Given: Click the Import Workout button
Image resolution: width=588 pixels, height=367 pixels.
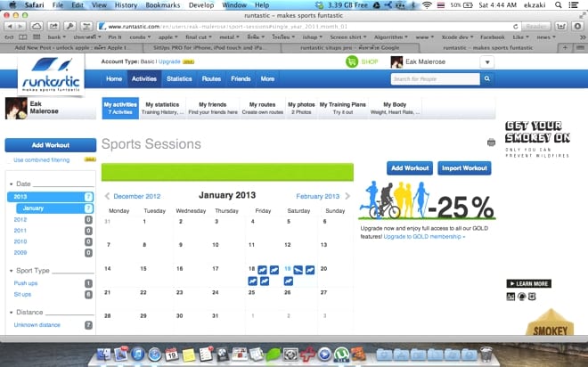Looking at the screenshot, I should 464,168.
